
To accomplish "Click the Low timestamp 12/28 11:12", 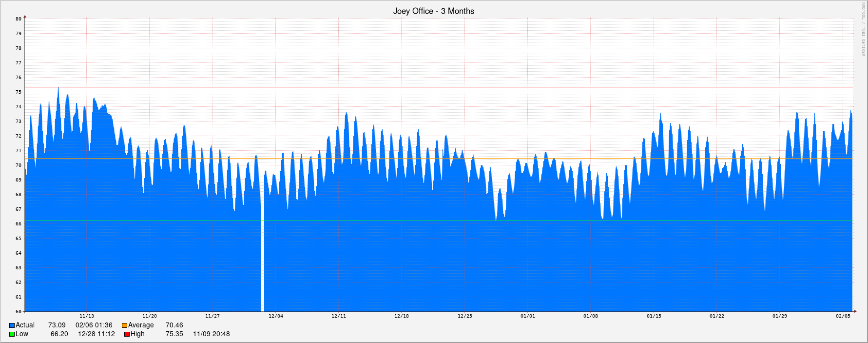I will pos(96,334).
